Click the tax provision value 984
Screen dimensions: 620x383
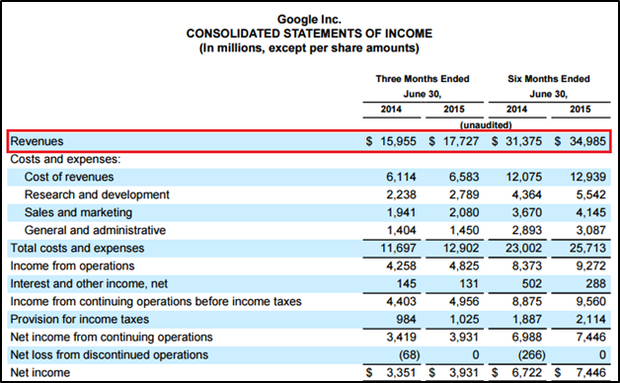pyautogui.click(x=406, y=319)
